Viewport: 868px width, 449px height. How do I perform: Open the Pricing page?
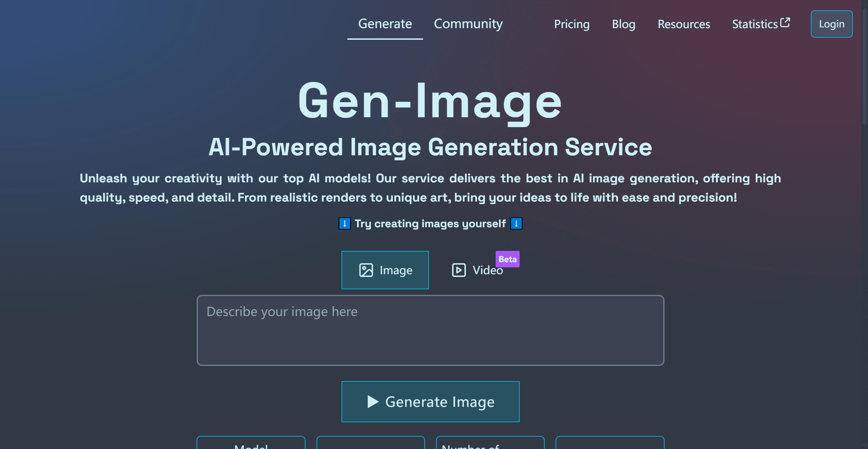click(571, 24)
